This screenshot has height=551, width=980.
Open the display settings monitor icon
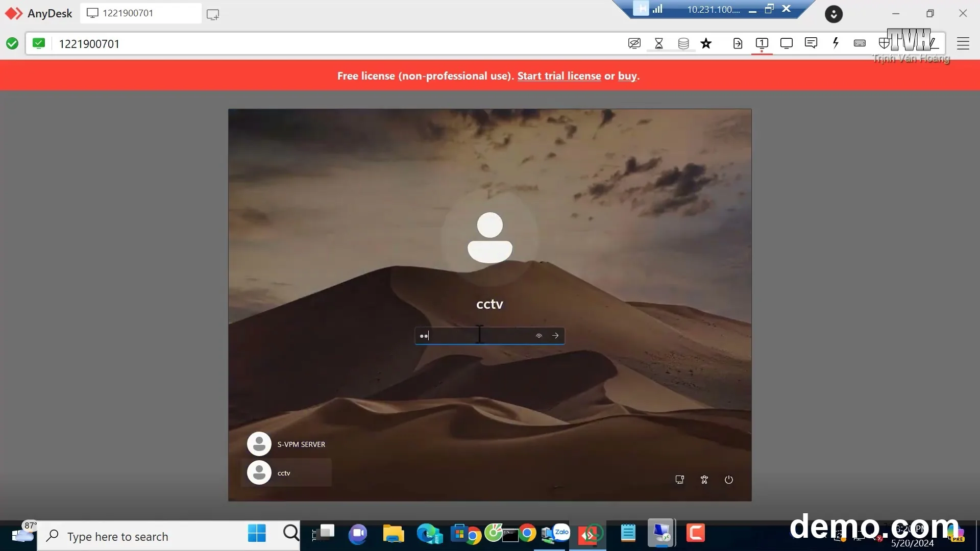pos(787,43)
